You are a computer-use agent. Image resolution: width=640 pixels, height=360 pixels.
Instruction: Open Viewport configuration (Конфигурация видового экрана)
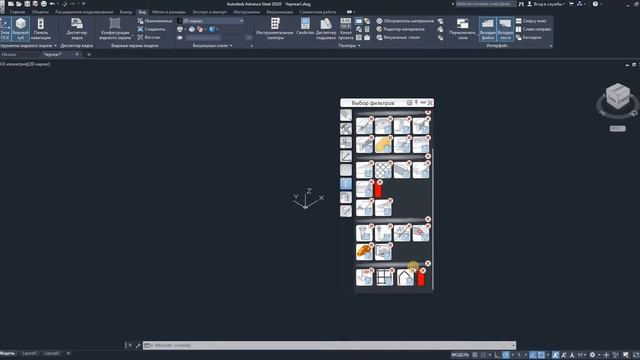point(115,29)
